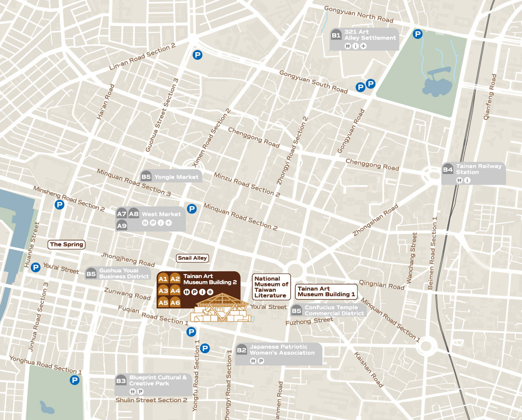Click Guohua Youai Business District text
Image resolution: width=522 pixels, height=420 pixels.
pos(124,273)
